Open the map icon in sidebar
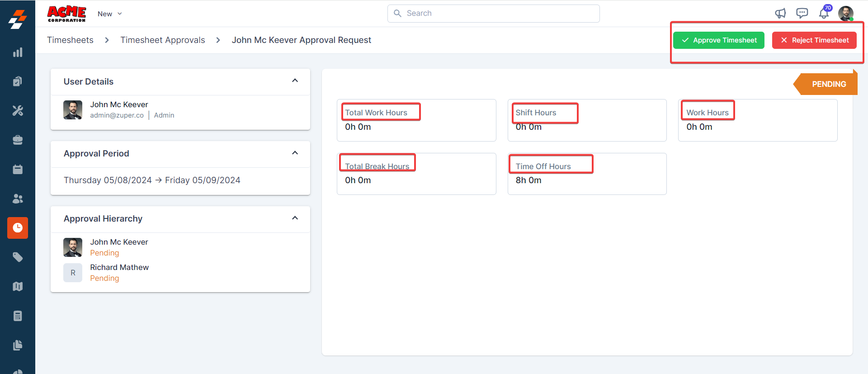 [x=18, y=287]
